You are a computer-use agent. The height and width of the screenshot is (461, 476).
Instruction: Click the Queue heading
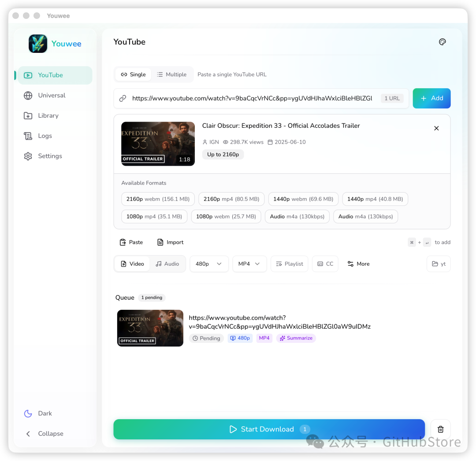(125, 298)
